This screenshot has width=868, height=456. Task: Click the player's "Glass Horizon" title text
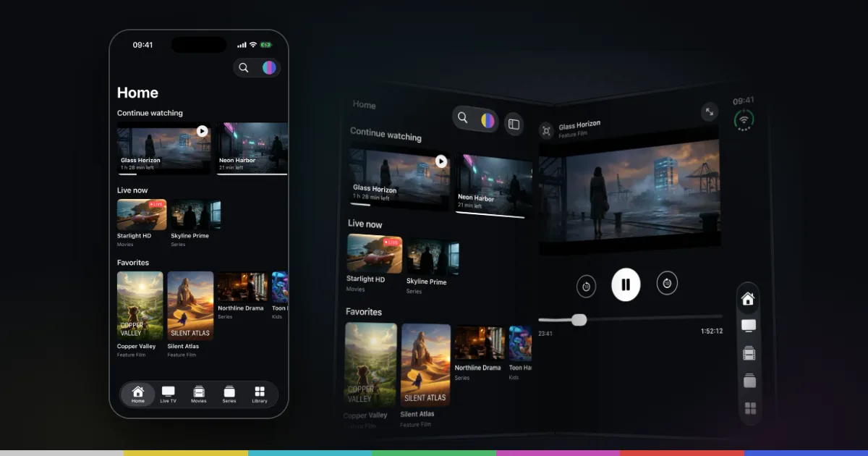point(579,125)
